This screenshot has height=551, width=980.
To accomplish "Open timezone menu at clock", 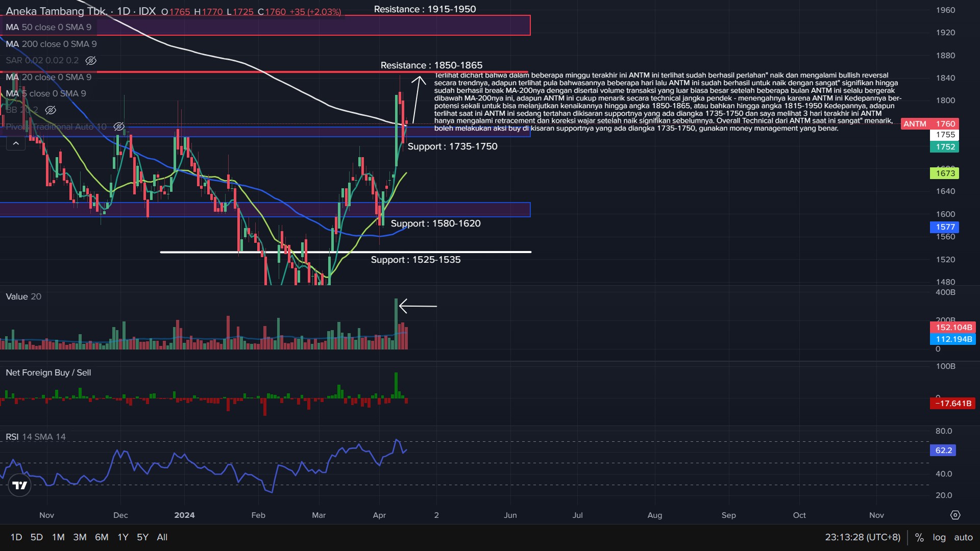I will 863,537.
